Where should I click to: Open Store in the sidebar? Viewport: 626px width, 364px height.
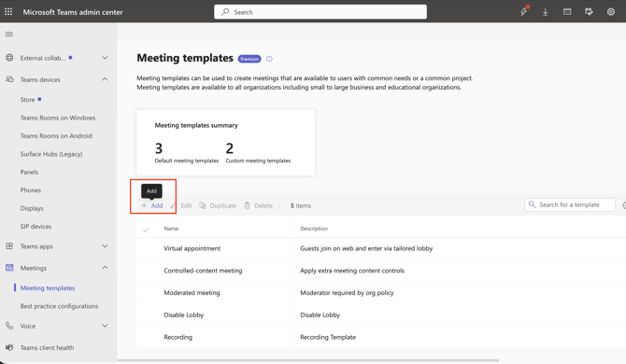27,100
